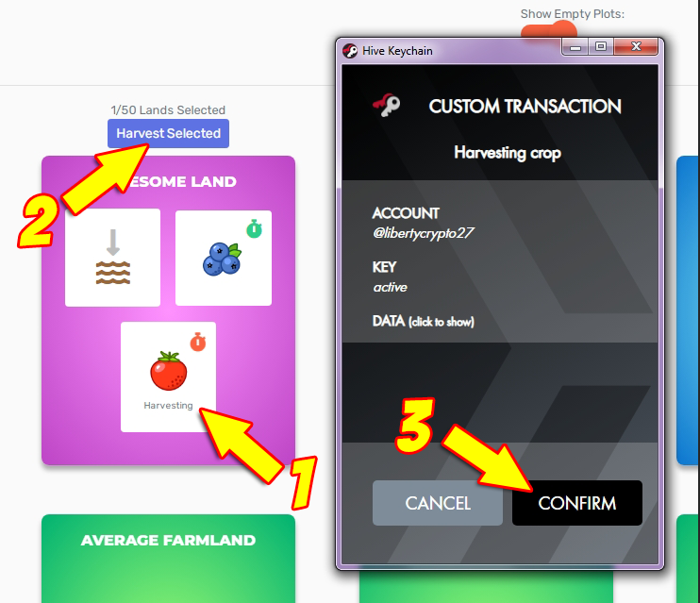This screenshot has height=603, width=700.
Task: Click the green timer icon on blueberry plot
Action: click(254, 228)
